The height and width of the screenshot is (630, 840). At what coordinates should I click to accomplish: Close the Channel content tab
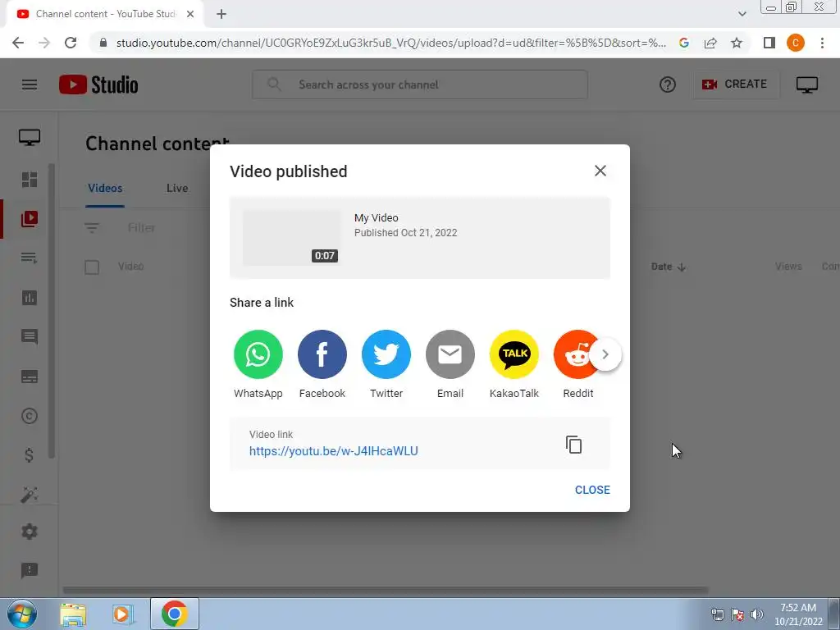pos(190,15)
